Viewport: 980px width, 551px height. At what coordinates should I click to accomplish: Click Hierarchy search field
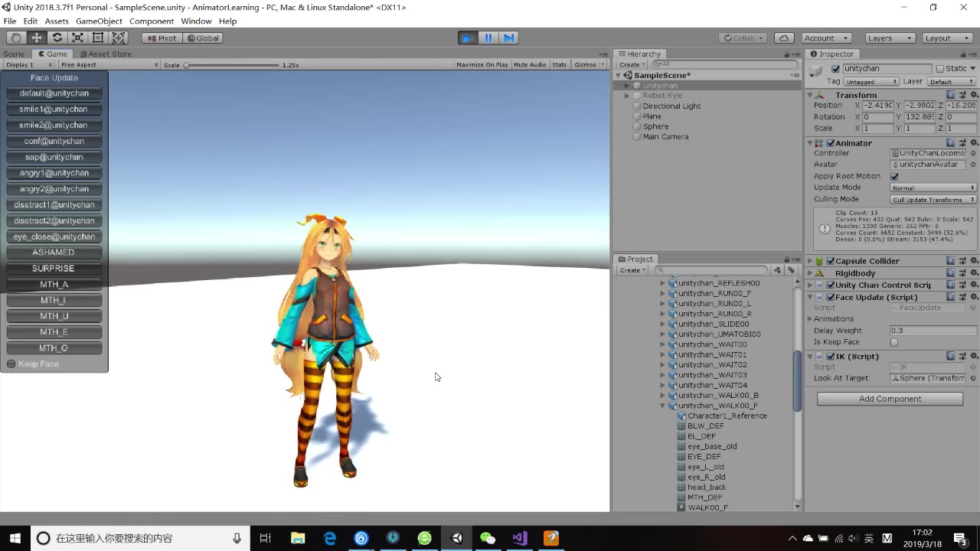[x=724, y=64]
